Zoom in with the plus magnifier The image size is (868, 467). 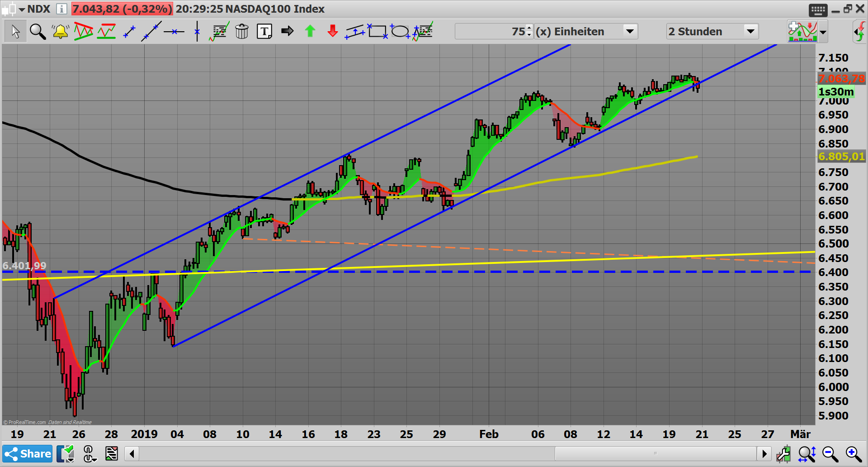click(x=854, y=454)
